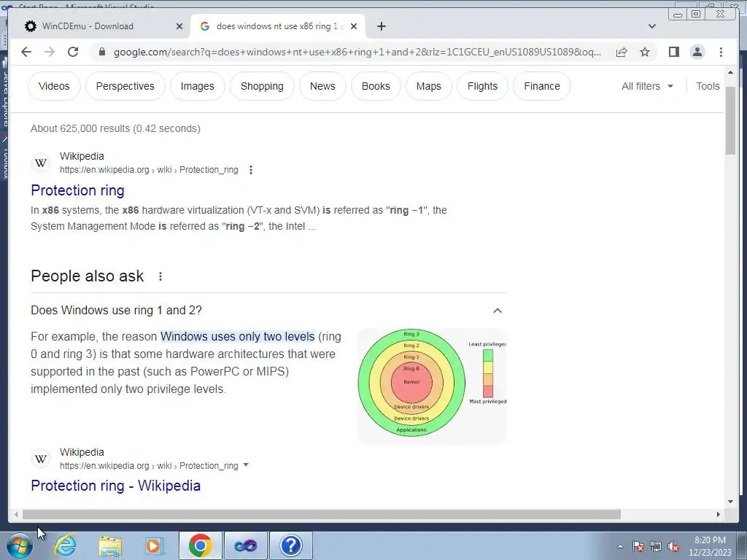
Task: Click the scroll left arrow
Action: coord(16,514)
